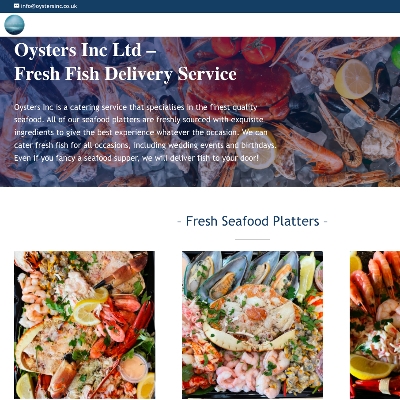400x400 pixels.
Task: Open the partially visible third platter photo
Action: 375,325
